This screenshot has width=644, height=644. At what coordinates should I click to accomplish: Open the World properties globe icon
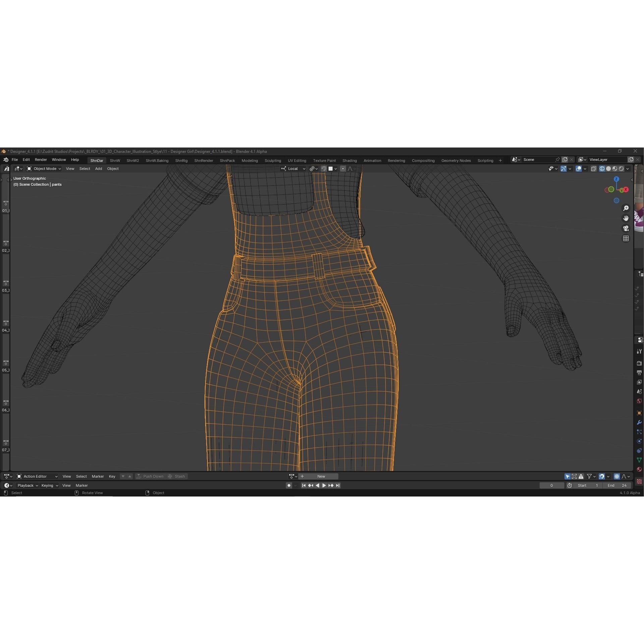point(639,401)
